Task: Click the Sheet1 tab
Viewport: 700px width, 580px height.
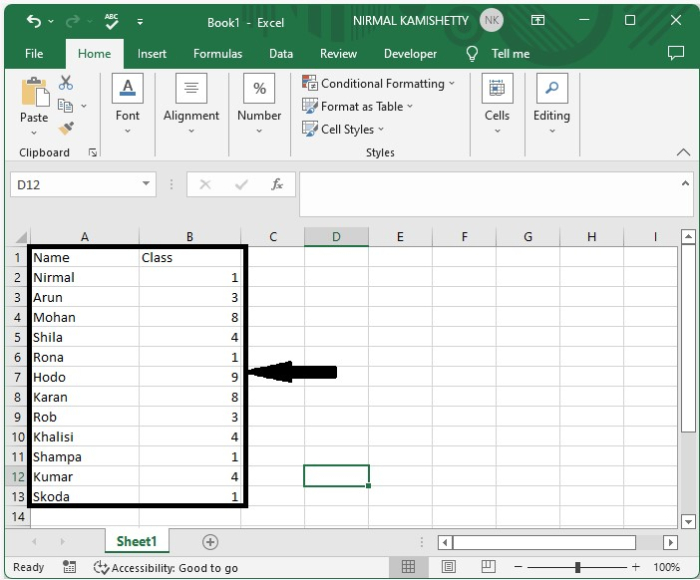Action: click(137, 542)
